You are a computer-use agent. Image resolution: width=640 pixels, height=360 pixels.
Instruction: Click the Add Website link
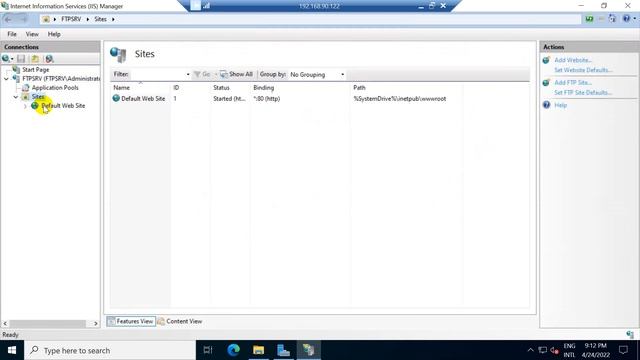(573, 60)
